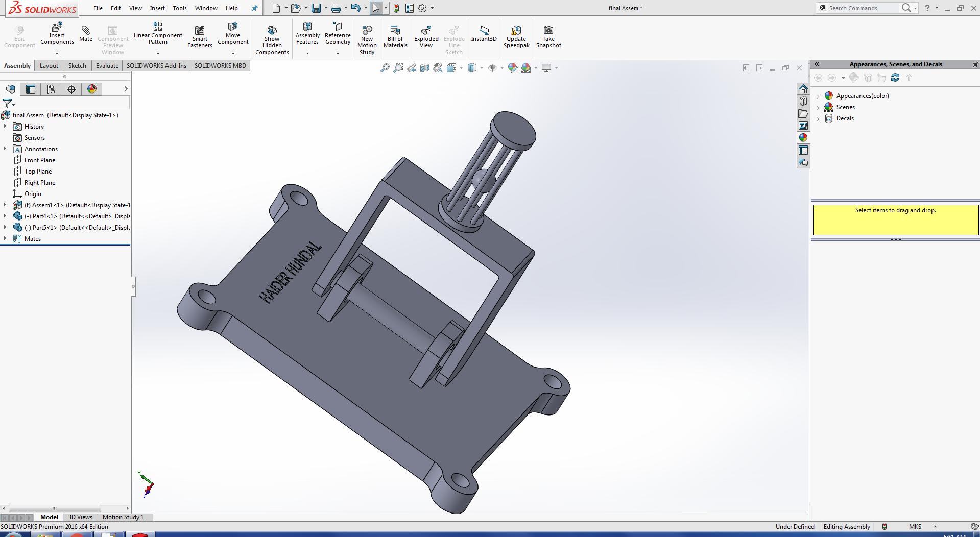980x537 pixels.
Task: Expand the Move Component dropdown arrow
Action: 233,53
